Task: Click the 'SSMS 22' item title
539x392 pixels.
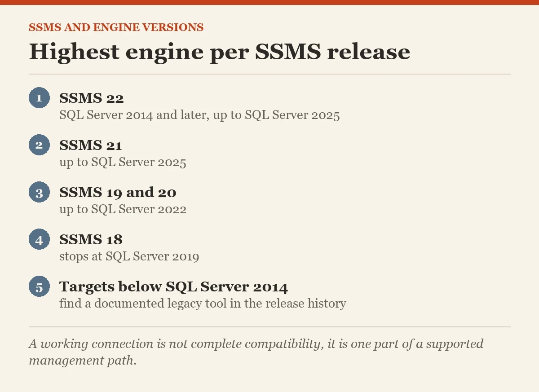Action: 92,98
